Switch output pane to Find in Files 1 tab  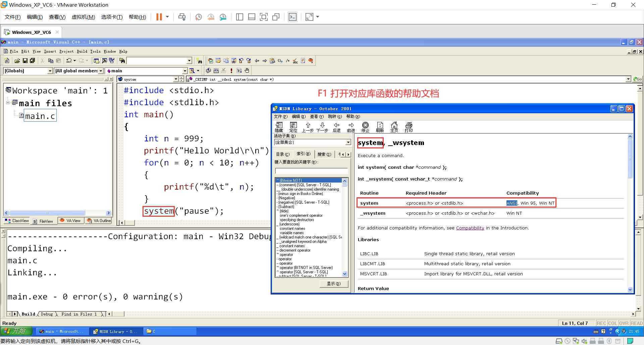(79, 314)
